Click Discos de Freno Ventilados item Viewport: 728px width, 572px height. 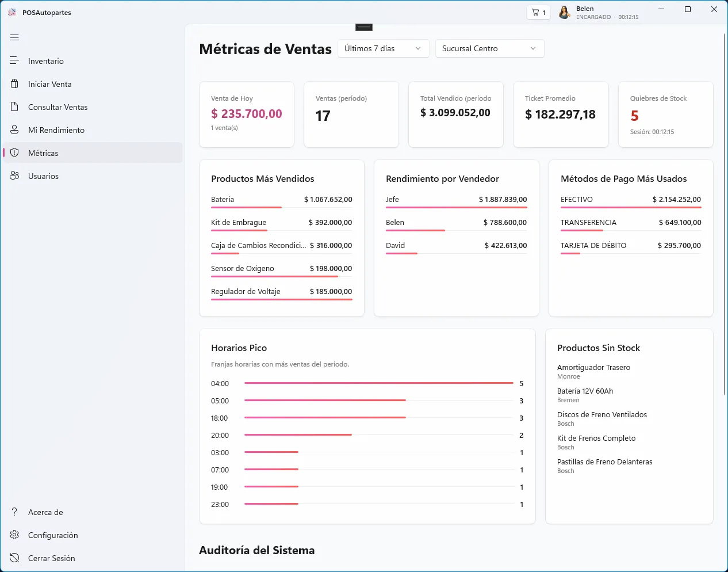602,418
